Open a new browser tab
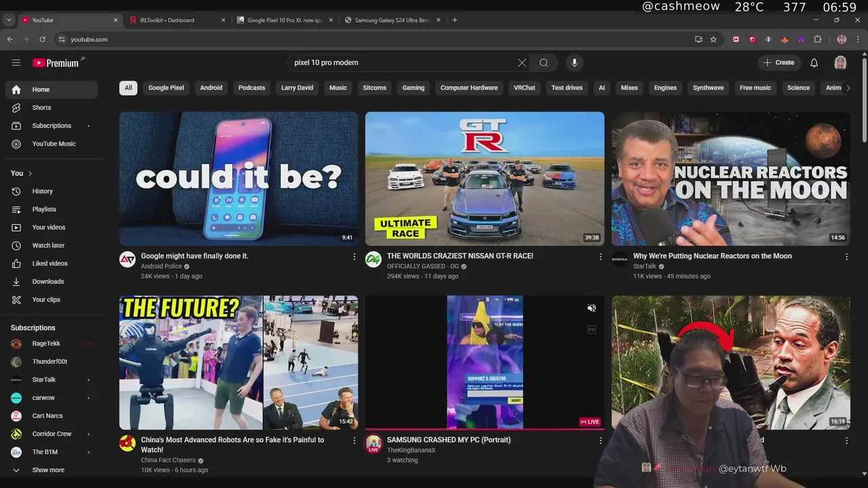Image resolution: width=868 pixels, height=488 pixels. pos(454,20)
